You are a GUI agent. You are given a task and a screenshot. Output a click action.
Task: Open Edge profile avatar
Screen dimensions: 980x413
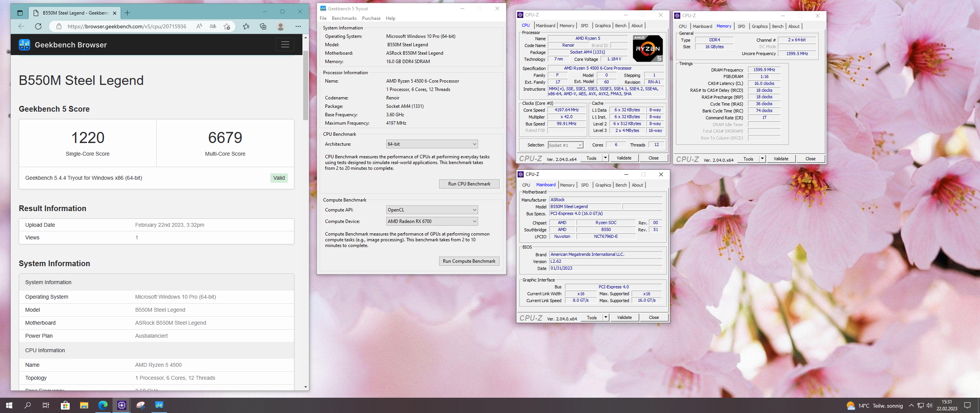pyautogui.click(x=281, y=26)
